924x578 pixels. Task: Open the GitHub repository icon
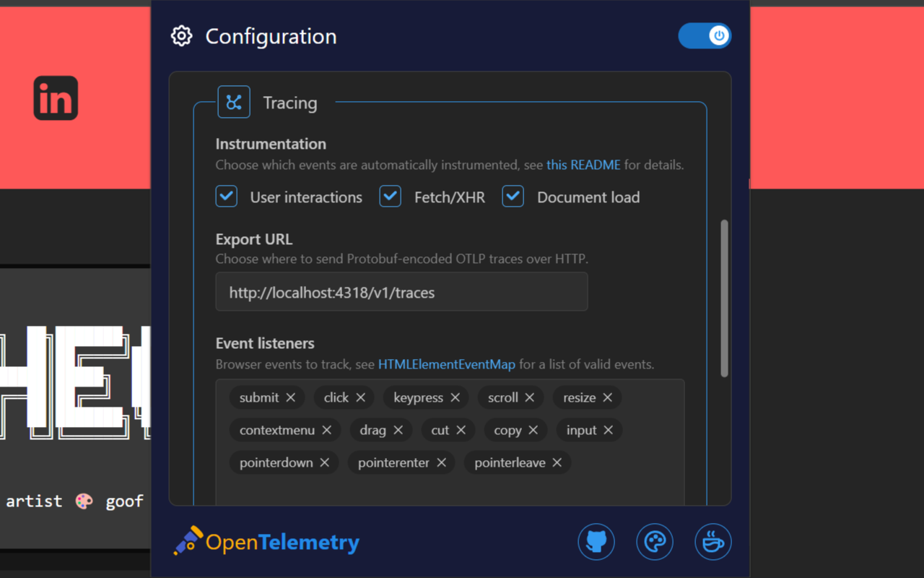[596, 541]
